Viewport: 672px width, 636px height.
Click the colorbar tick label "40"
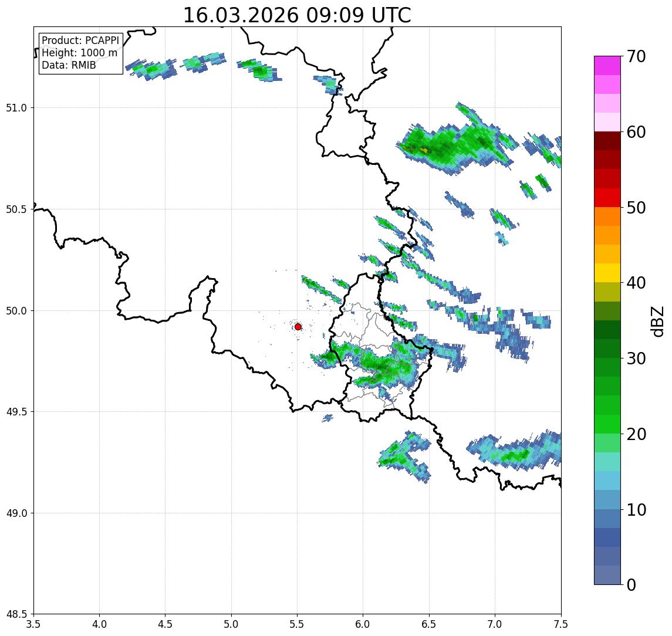tap(636, 283)
